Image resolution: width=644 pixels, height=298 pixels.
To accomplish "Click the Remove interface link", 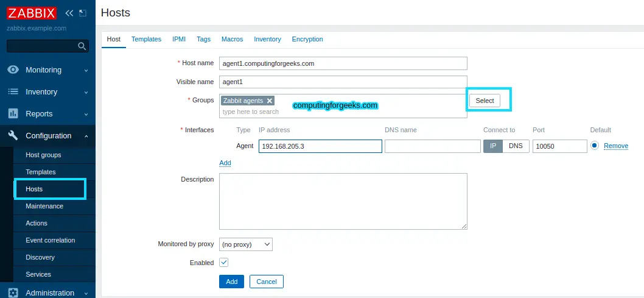I will tap(615, 146).
